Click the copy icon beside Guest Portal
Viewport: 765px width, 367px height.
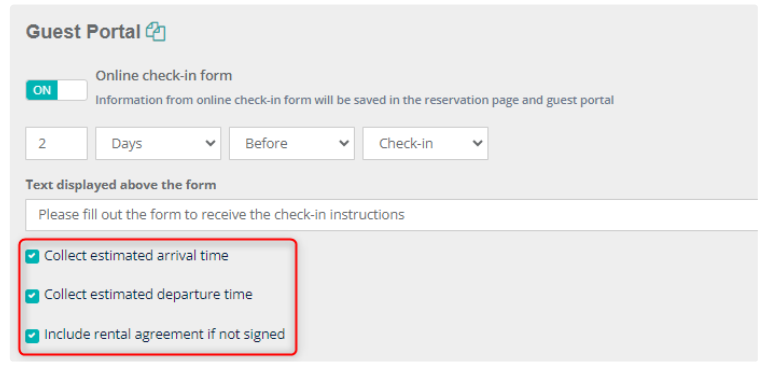[156, 32]
